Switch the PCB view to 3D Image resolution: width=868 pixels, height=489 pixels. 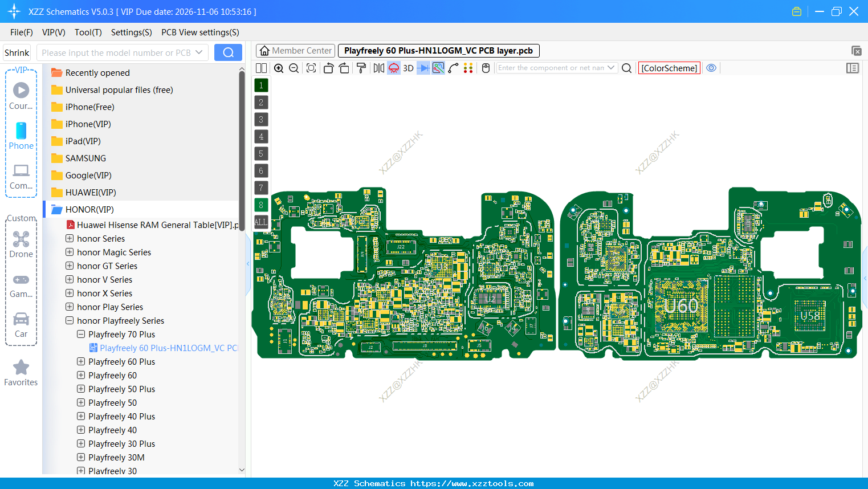[407, 68]
